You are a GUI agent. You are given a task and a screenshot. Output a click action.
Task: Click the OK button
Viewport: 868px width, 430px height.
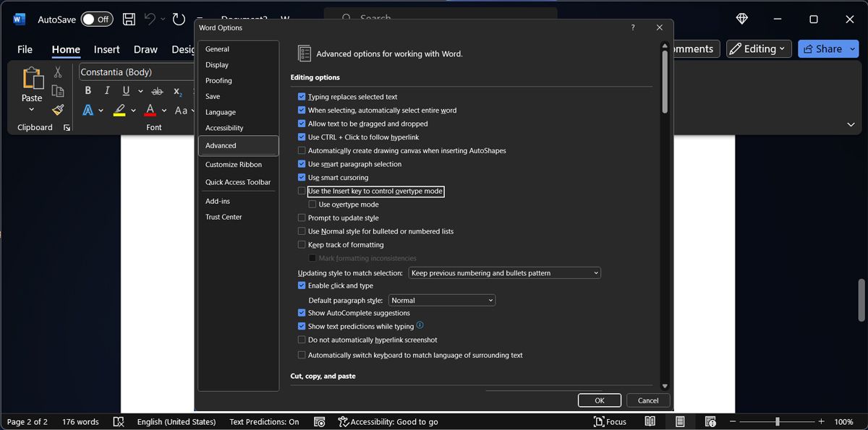tap(599, 400)
